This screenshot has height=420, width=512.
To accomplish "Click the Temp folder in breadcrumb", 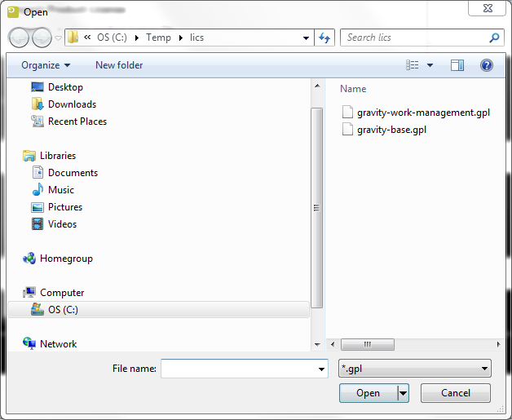I will pyautogui.click(x=158, y=38).
